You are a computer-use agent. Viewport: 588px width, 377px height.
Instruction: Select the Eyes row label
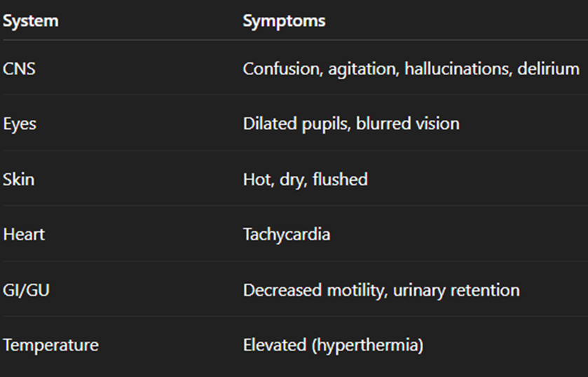(x=20, y=124)
